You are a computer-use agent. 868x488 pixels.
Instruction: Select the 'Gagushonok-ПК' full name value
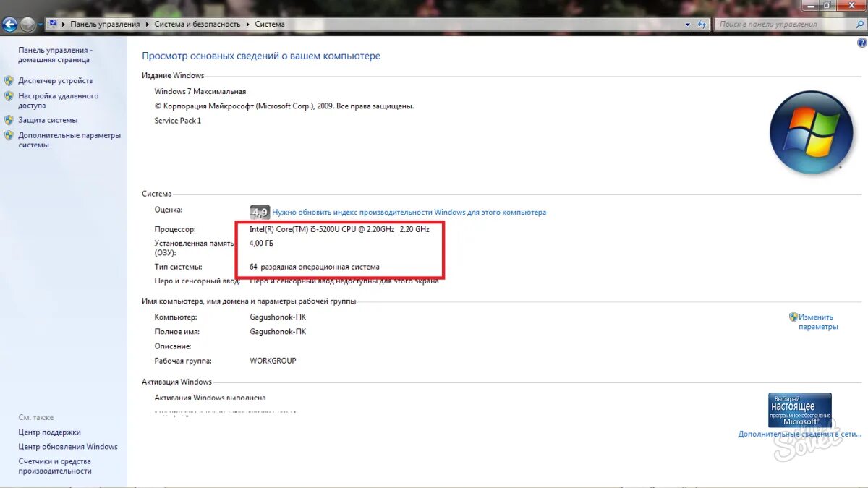coord(278,332)
